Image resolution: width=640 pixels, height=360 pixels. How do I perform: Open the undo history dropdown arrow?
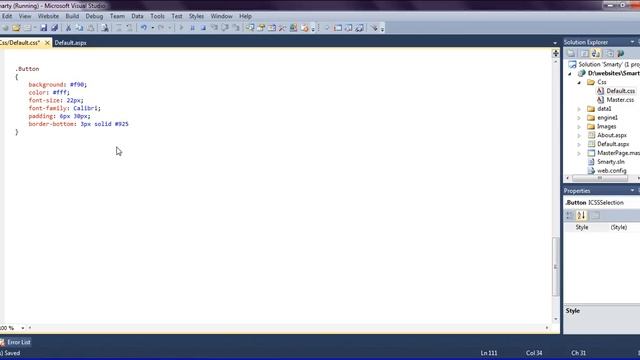tap(153, 28)
